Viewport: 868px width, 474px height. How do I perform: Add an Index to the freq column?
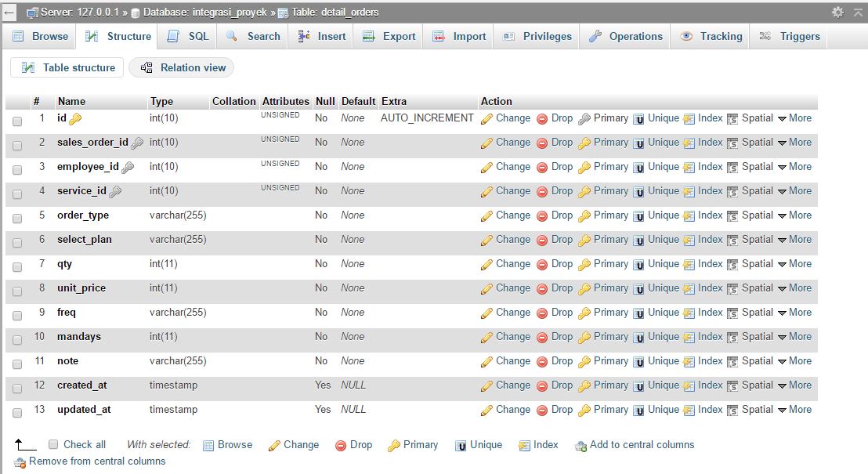tap(708, 313)
